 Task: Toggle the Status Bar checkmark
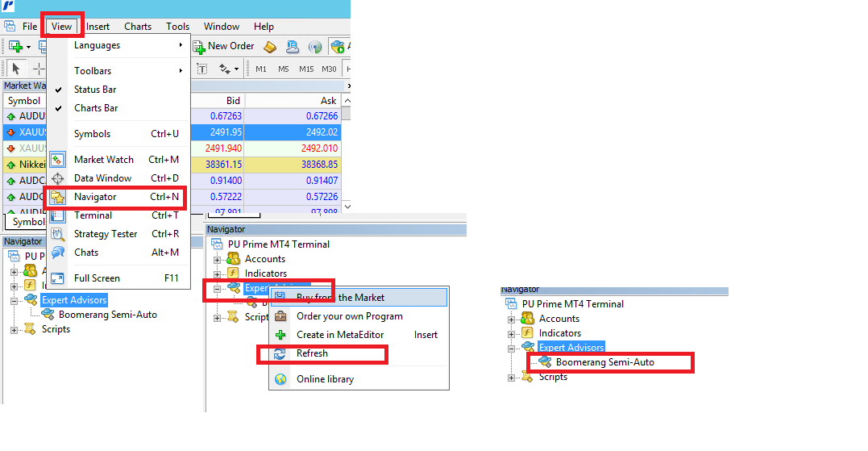[58, 90]
